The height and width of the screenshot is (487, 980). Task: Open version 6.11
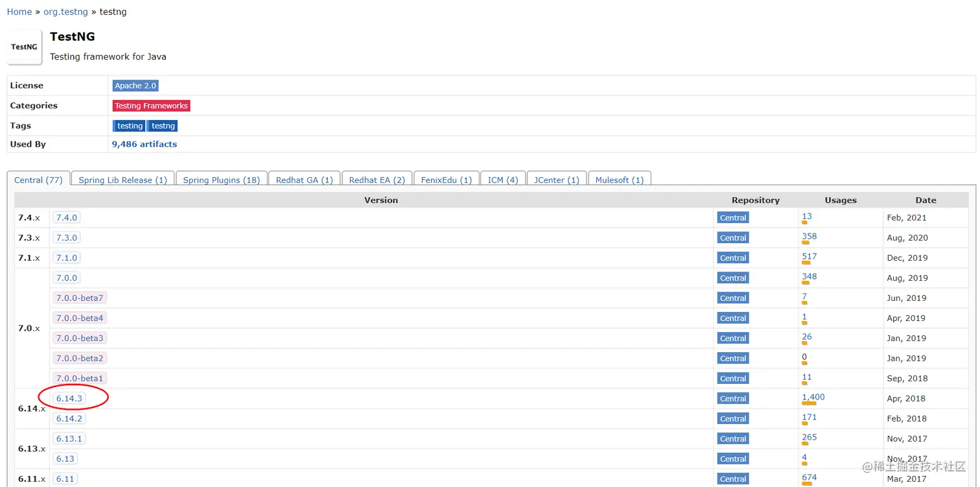(x=65, y=479)
